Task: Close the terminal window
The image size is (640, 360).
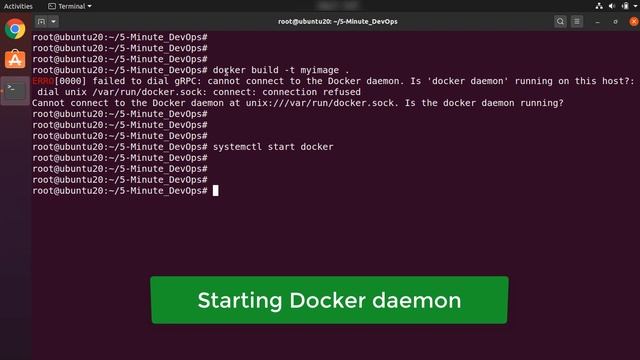Action: coord(634,22)
